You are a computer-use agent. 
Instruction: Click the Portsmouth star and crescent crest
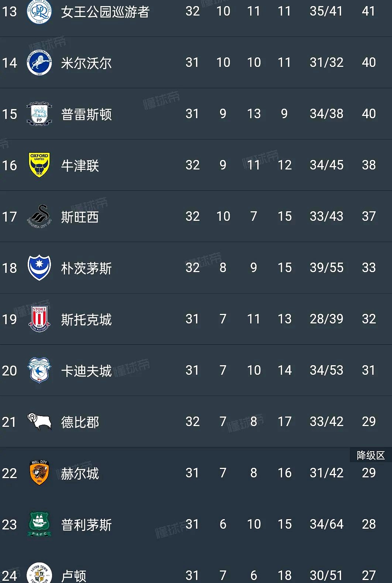[x=39, y=268]
